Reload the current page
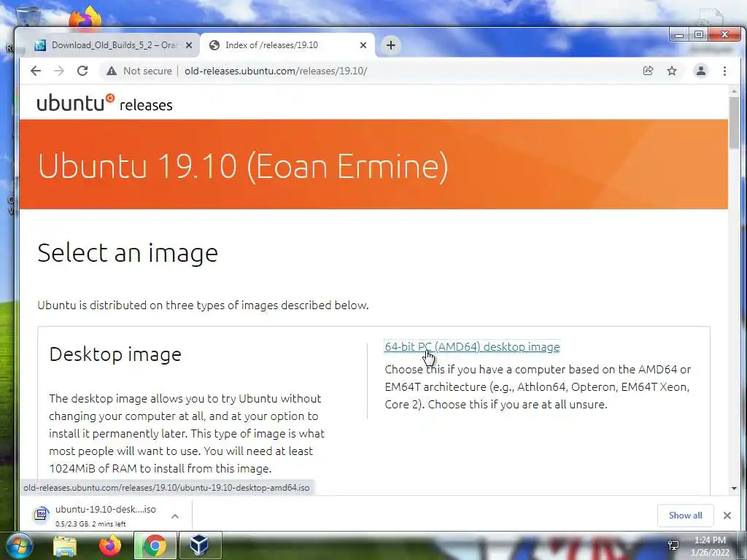The width and height of the screenshot is (747, 560). 82,71
